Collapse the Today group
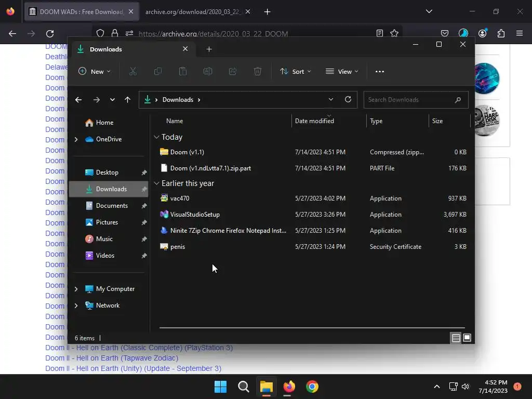This screenshot has height=399, width=532. (156, 137)
